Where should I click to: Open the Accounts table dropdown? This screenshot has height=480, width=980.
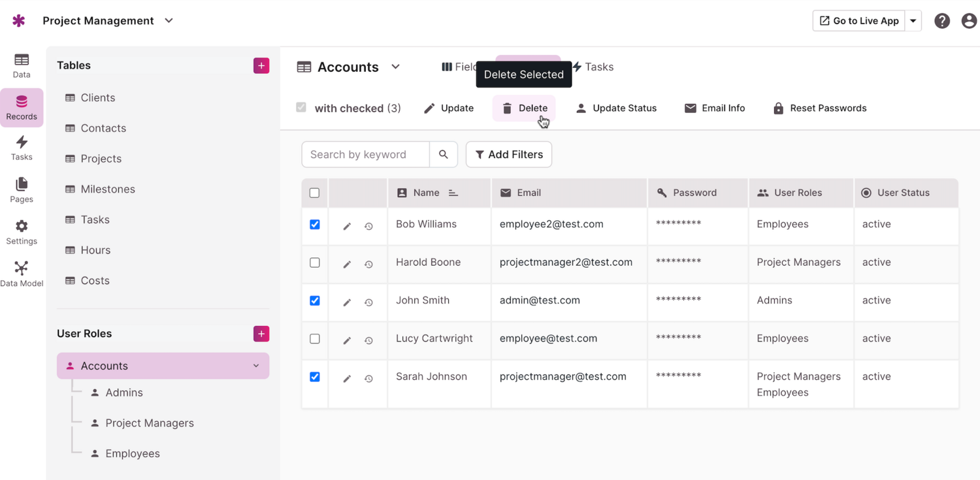point(395,67)
